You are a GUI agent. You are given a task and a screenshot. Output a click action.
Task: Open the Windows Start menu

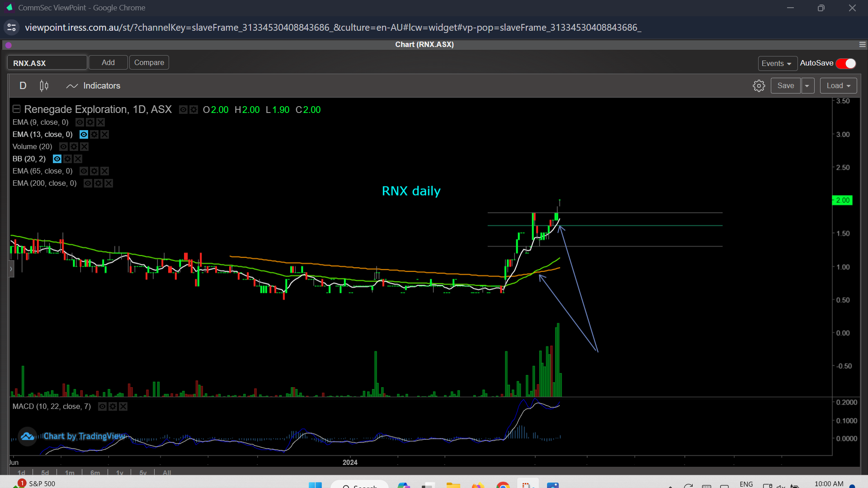pos(315,485)
